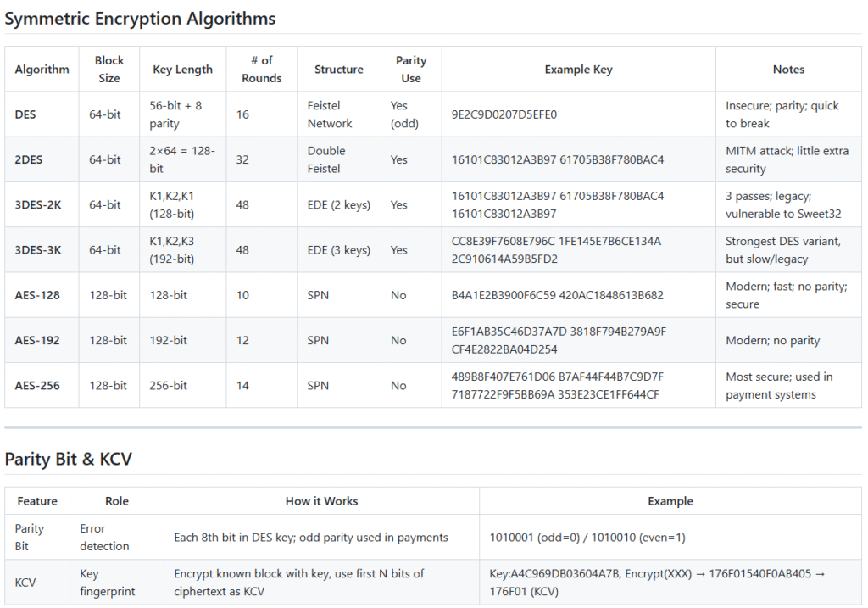This screenshot has width=868, height=608.
Task: Click the 2DES note about MITM attack
Action: (x=787, y=159)
